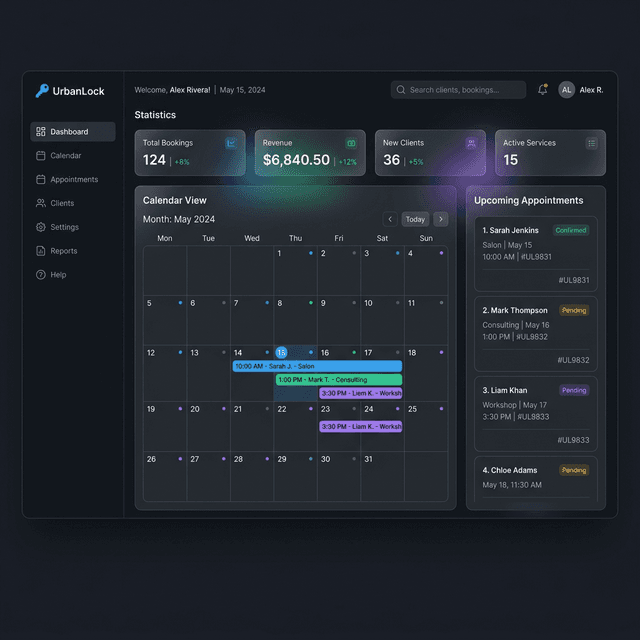Select May 1 in the calendar
640x640 pixels.
(x=296, y=271)
